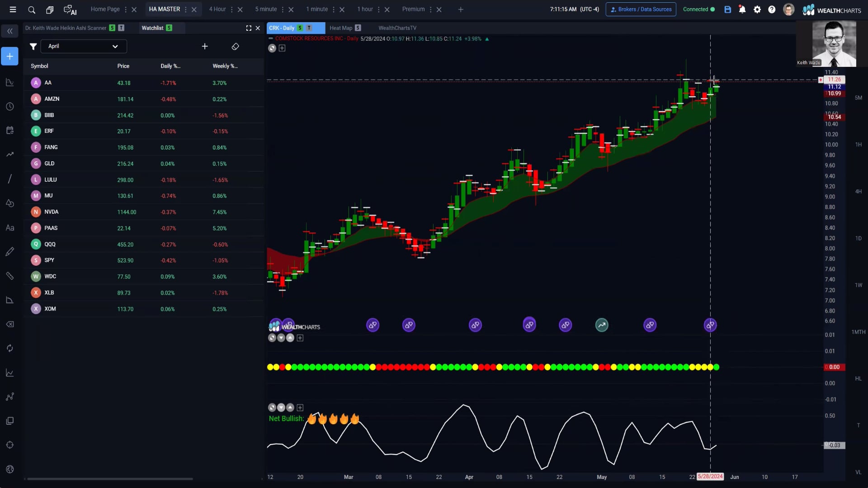Select the 1W timeframe button

pos(858,286)
